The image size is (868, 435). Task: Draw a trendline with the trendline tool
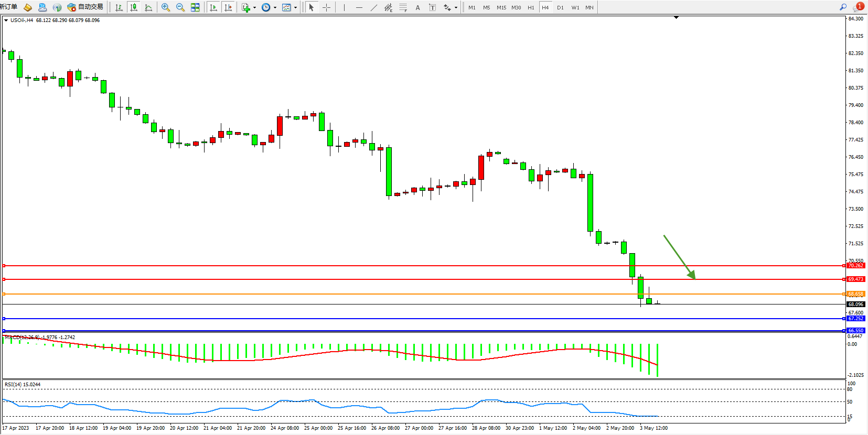pos(374,7)
